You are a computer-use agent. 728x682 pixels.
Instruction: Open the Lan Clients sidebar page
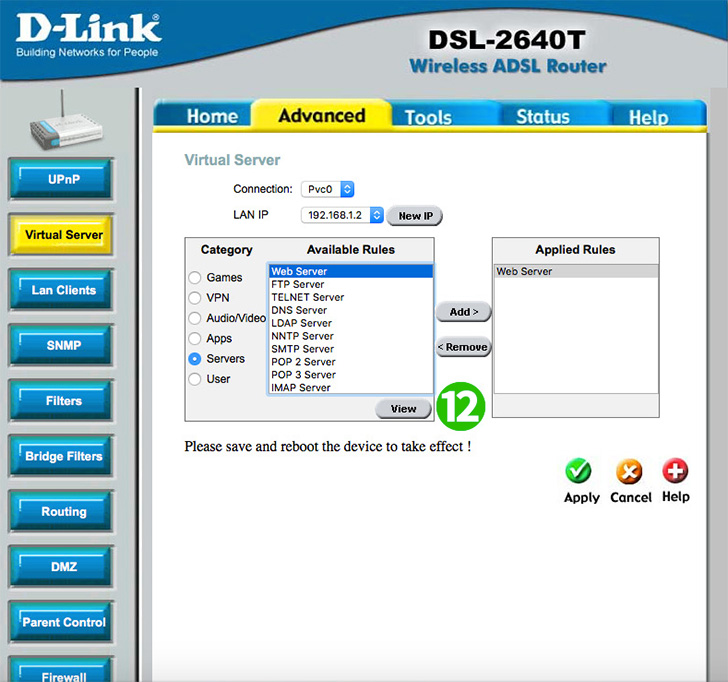(x=61, y=290)
